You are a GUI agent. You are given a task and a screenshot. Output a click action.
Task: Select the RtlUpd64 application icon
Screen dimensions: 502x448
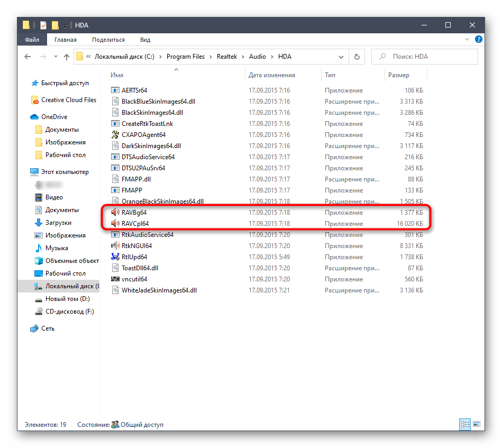click(x=116, y=257)
